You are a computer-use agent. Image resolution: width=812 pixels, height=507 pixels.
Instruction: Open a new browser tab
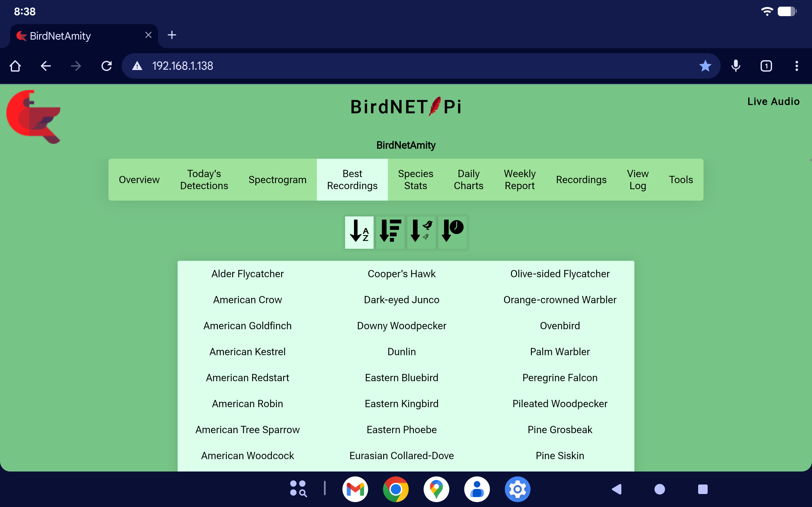click(172, 35)
